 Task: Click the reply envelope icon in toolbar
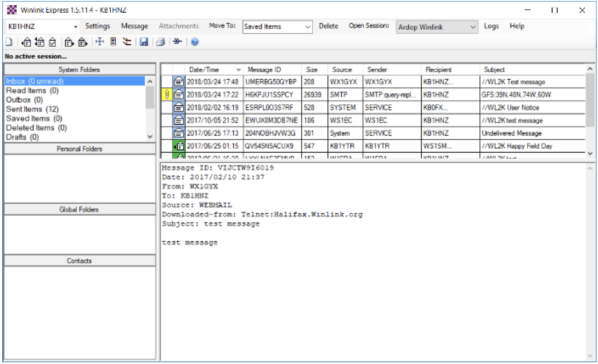point(26,42)
